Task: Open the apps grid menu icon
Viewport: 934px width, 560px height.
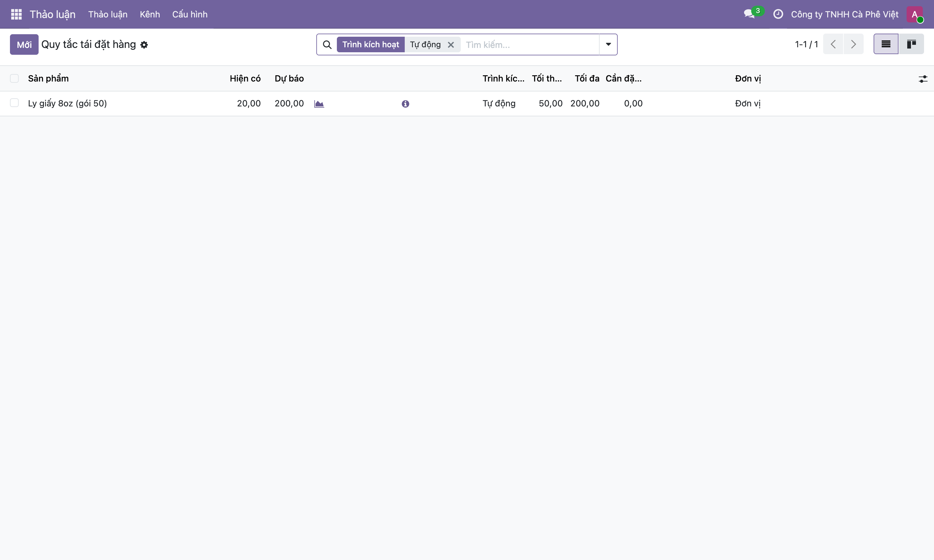Action: coord(16,14)
